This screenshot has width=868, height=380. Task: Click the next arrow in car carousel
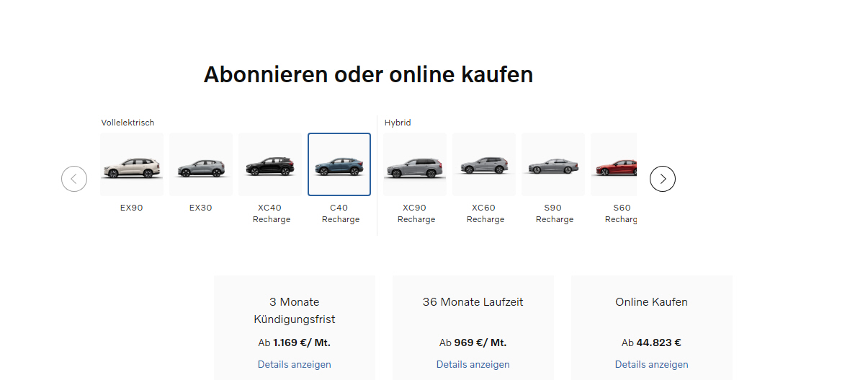[662, 179]
